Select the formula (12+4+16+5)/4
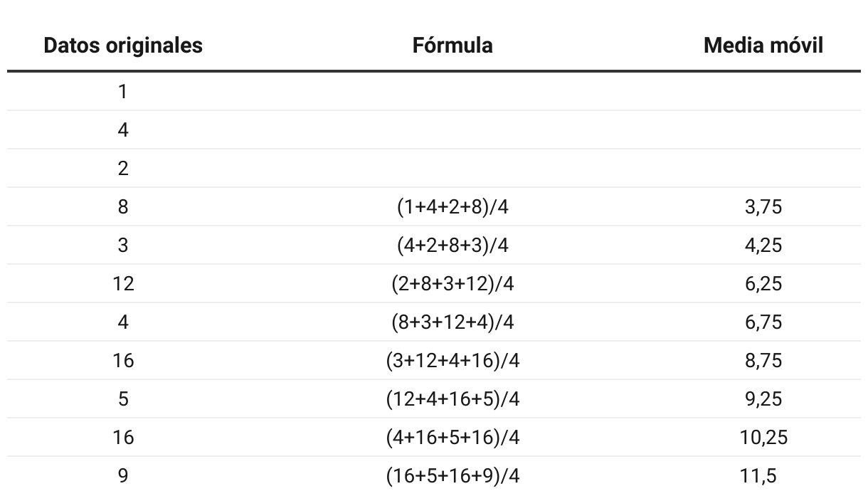868x501 pixels. (452, 399)
